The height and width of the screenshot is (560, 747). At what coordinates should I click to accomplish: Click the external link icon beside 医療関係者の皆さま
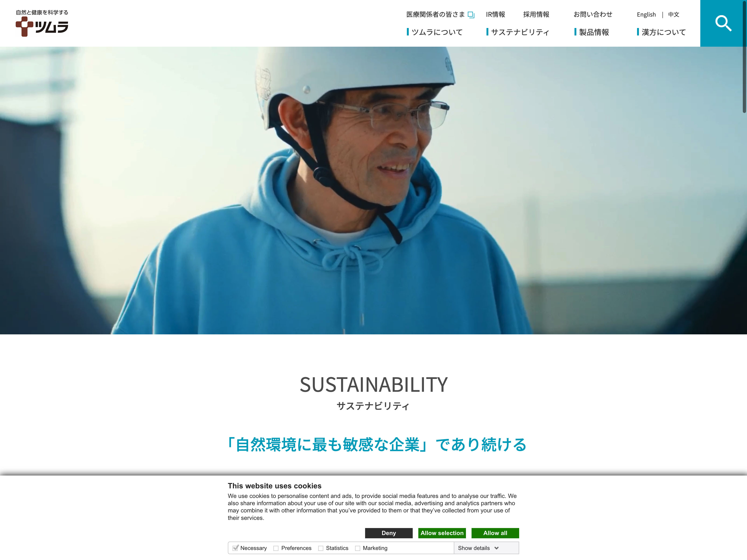(471, 14)
